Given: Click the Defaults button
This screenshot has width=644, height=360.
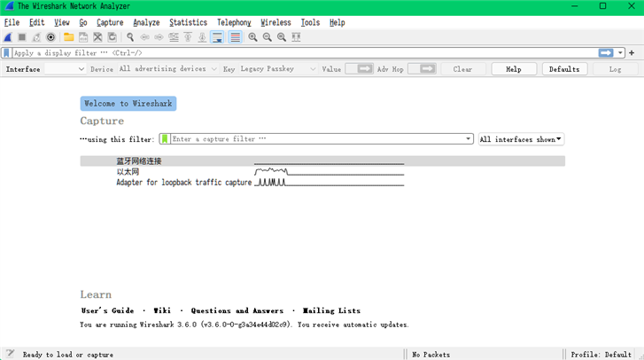Looking at the screenshot, I should 564,69.
